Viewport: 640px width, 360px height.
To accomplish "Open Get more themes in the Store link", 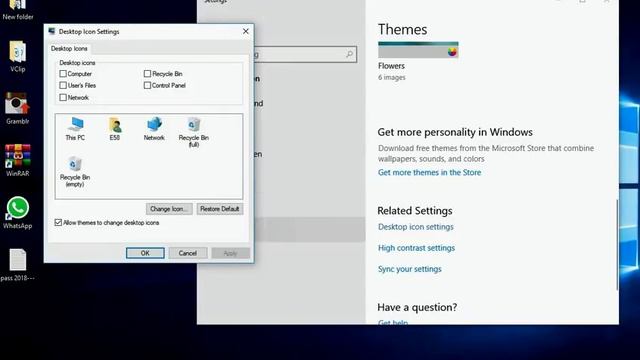I will pyautogui.click(x=429, y=173).
